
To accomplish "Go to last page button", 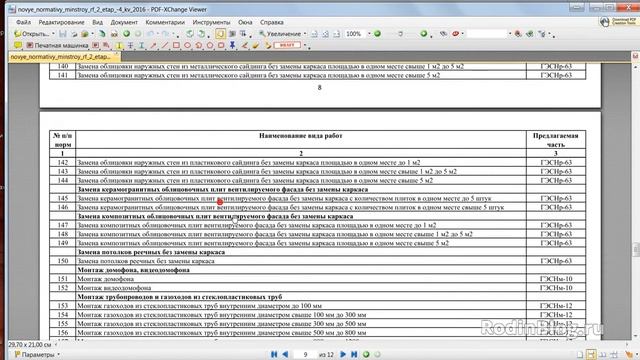I will (354, 355).
